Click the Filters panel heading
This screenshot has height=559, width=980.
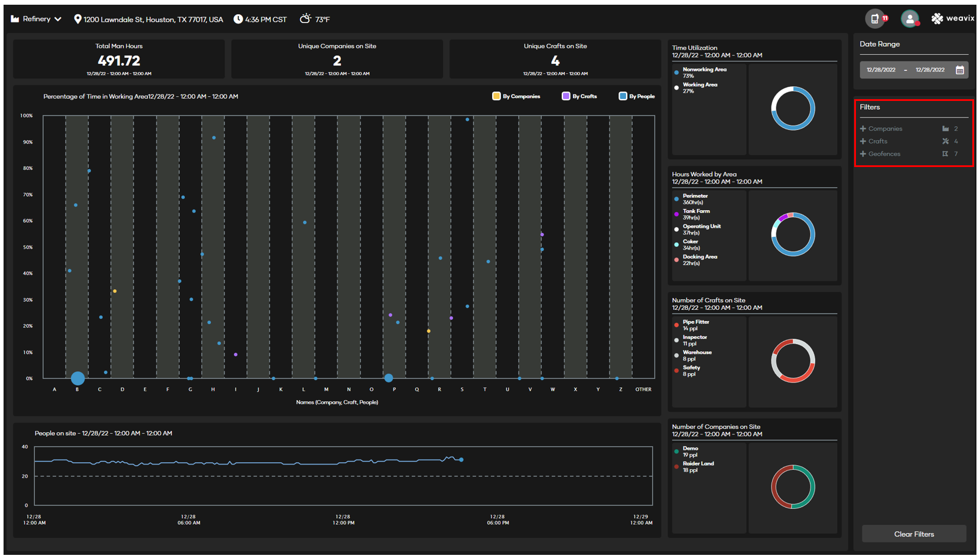click(870, 107)
